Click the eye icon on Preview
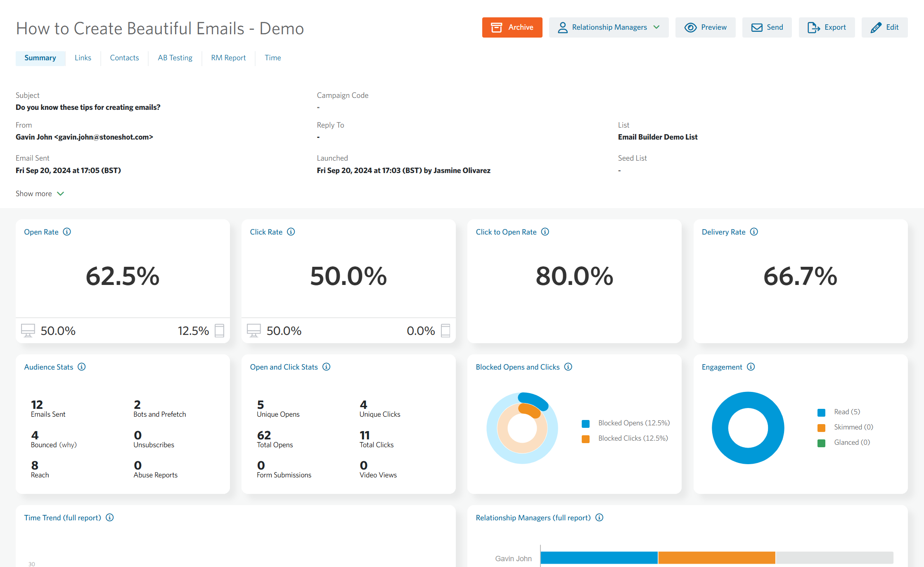The width and height of the screenshot is (924, 567). [x=690, y=27]
